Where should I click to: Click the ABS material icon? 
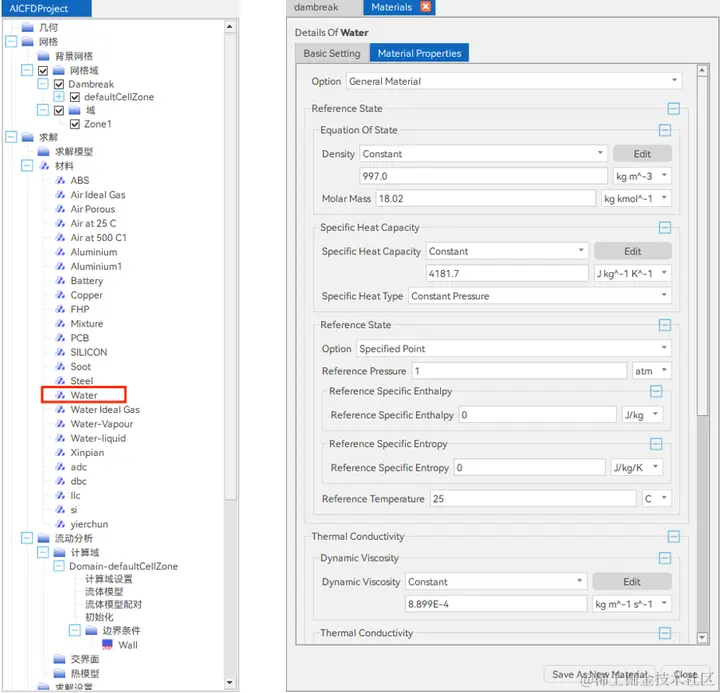click(60, 180)
